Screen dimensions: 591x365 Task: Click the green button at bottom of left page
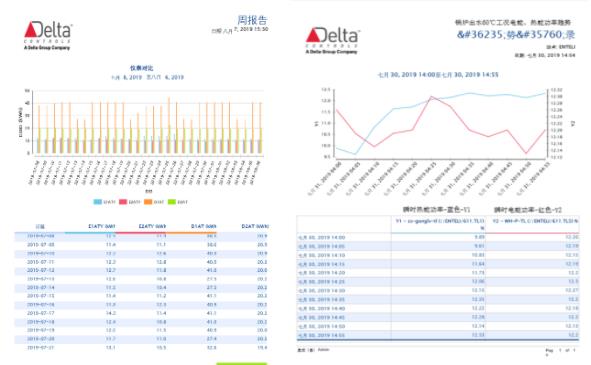[x=242, y=363]
